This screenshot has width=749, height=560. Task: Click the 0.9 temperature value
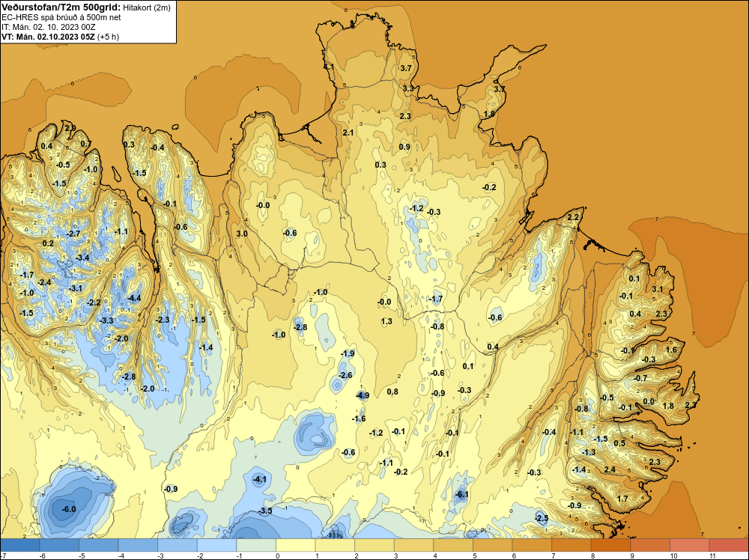point(404,147)
